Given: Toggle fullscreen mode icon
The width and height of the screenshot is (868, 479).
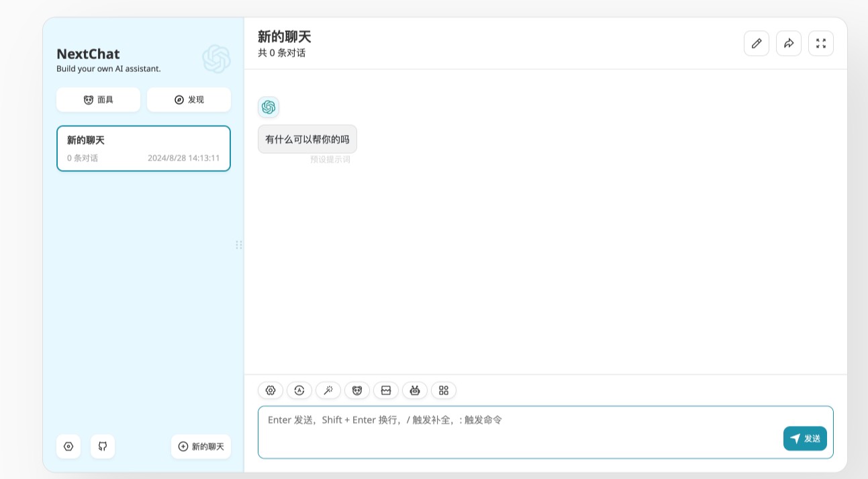Looking at the screenshot, I should pos(821,44).
